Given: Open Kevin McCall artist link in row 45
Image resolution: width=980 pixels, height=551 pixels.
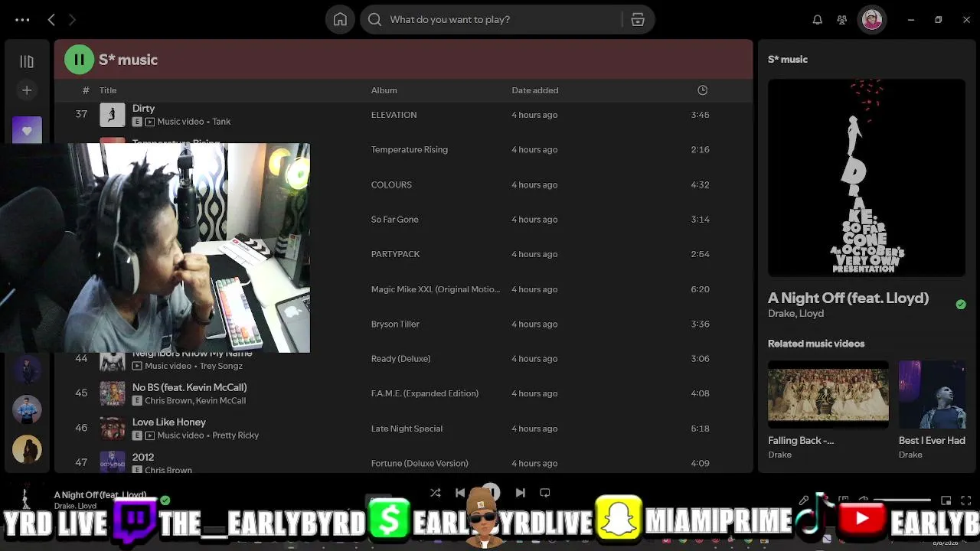Looking at the screenshot, I should [220, 401].
